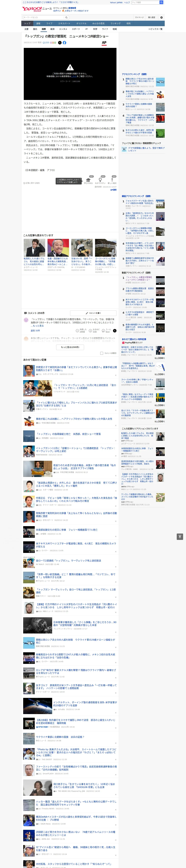Open 'ヘルプ' link in header
186x868 pixels.
click(x=127, y=2)
